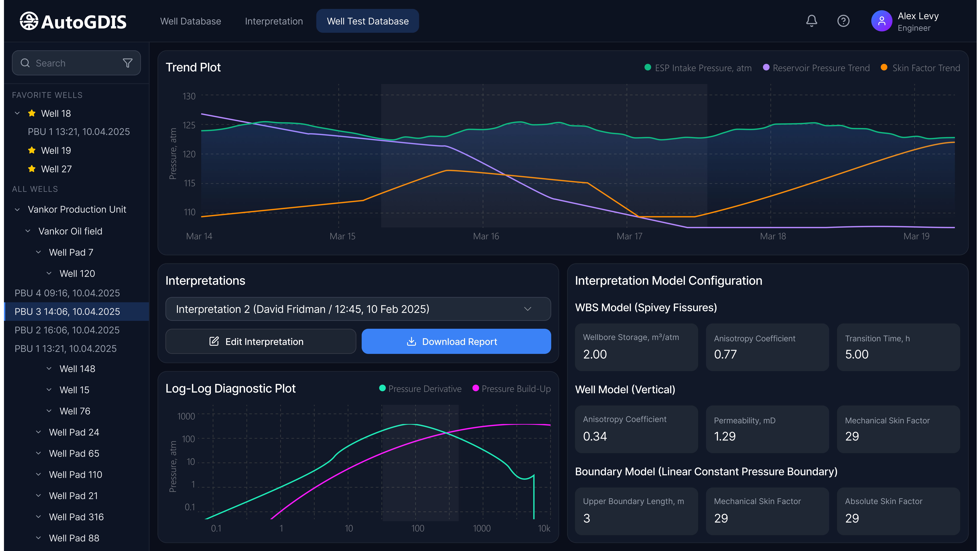The width and height of the screenshot is (980, 551).
Task: Open the Interpretation 2 selection dropdown
Action: point(358,309)
